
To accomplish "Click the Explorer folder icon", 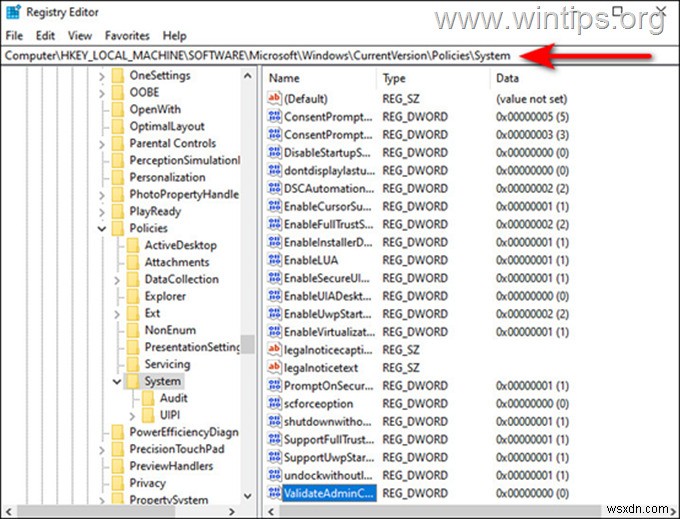I will coord(133,296).
